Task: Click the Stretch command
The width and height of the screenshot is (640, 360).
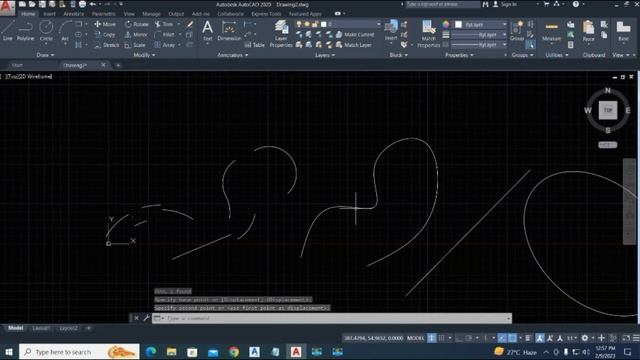Action: tap(107, 45)
